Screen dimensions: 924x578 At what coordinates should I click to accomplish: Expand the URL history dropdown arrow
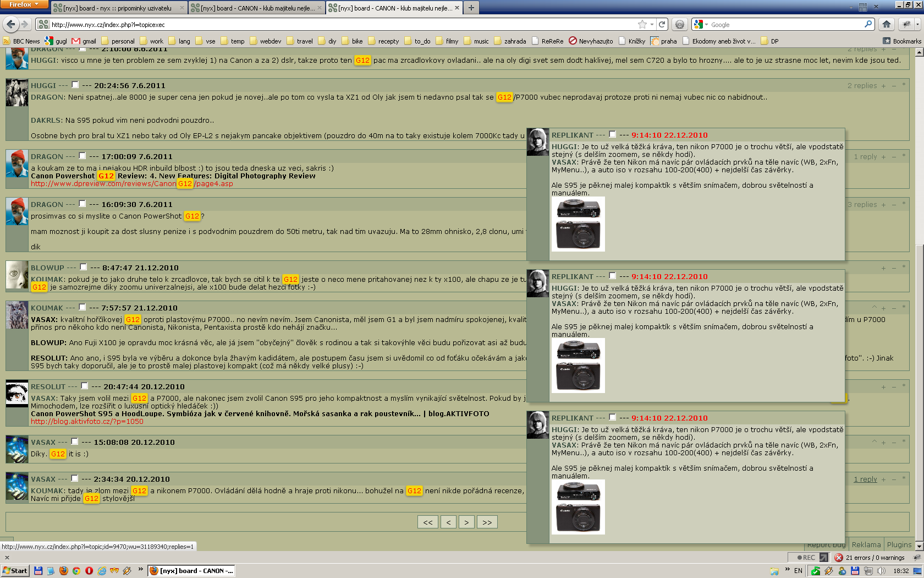652,24
